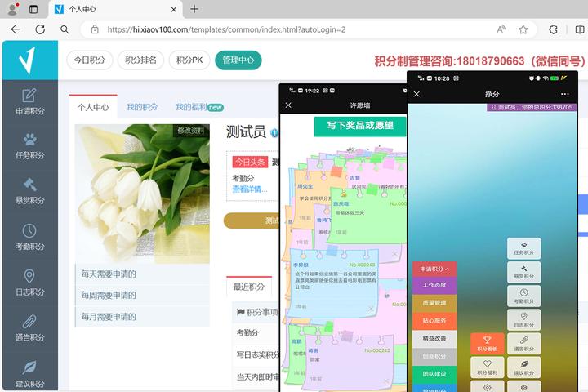The width and height of the screenshot is (588, 392).
Task: Select 质量管理 in the phone's 申请积分 menu
Action: coord(434,303)
